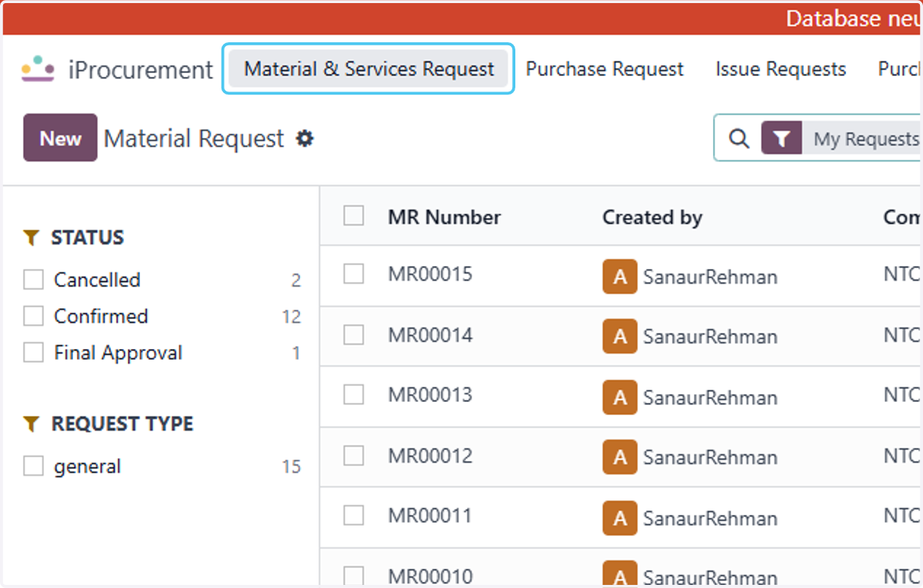Open the Material Request settings gear
Viewport: 923px width, 588px height.
[x=305, y=139]
